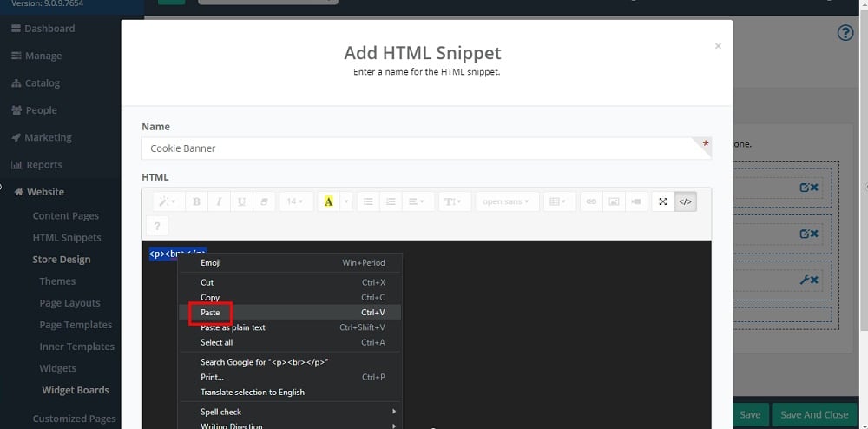Click the background page Save button
Screen dimensions: 868x429
tap(750, 414)
